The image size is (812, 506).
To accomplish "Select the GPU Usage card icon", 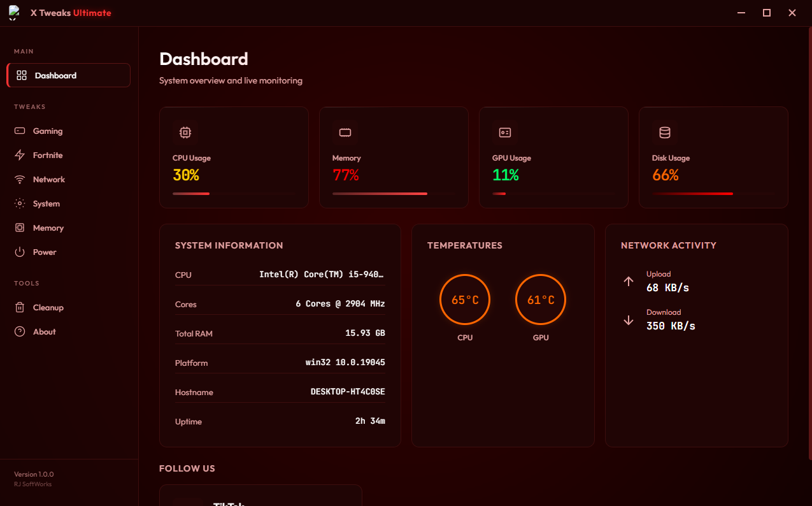I will click(x=504, y=132).
